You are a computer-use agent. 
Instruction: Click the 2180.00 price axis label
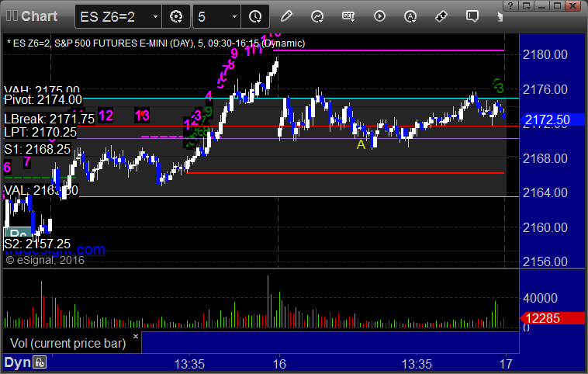click(x=545, y=55)
